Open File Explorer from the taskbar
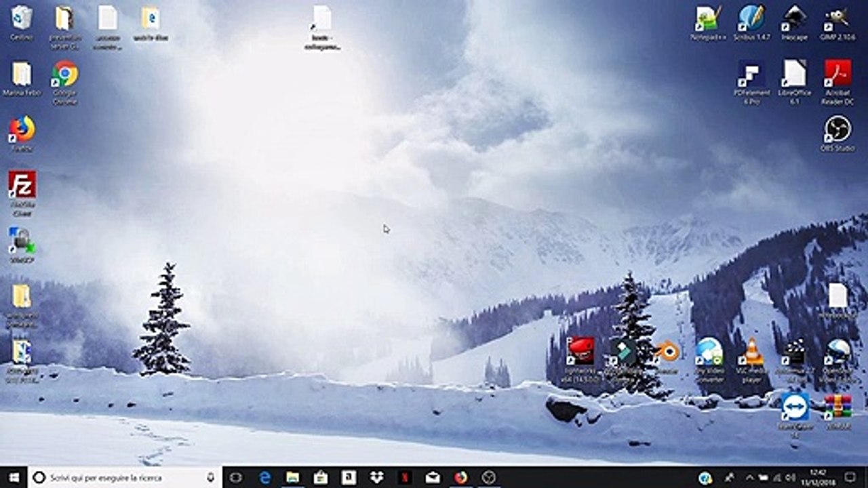The height and width of the screenshot is (488, 868). pyautogui.click(x=293, y=478)
